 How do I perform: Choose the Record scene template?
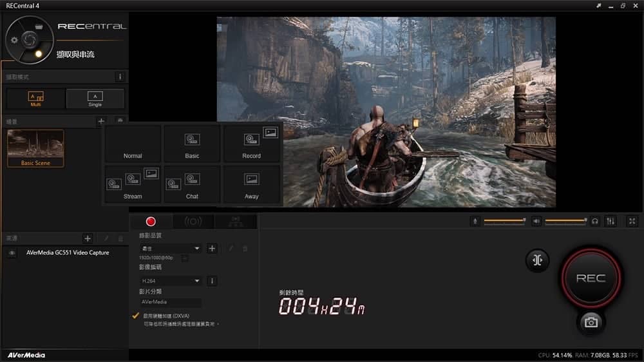tap(251, 144)
